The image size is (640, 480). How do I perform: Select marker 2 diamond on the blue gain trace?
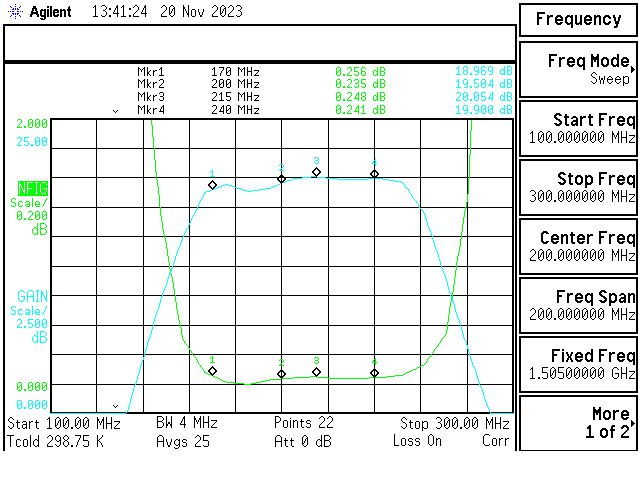(281, 178)
